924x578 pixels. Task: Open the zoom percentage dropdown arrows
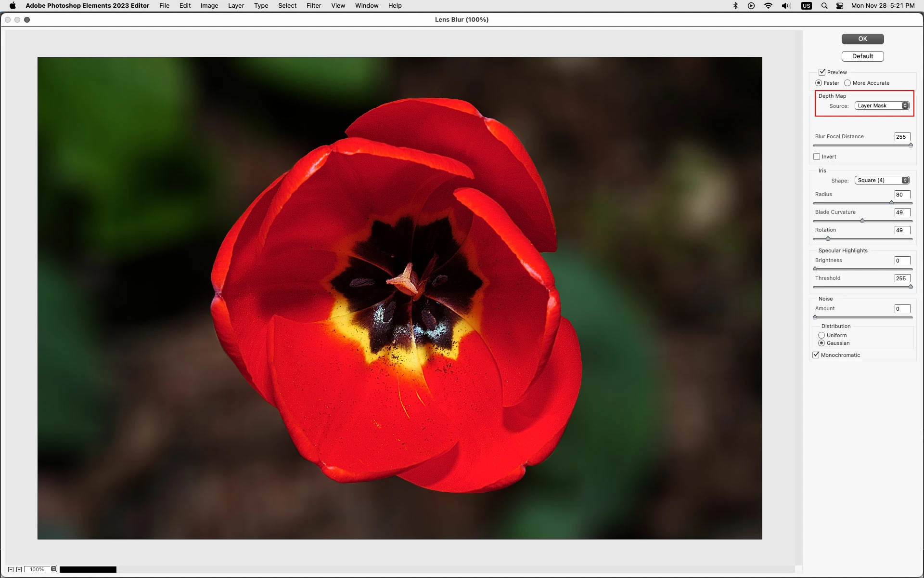(x=54, y=569)
